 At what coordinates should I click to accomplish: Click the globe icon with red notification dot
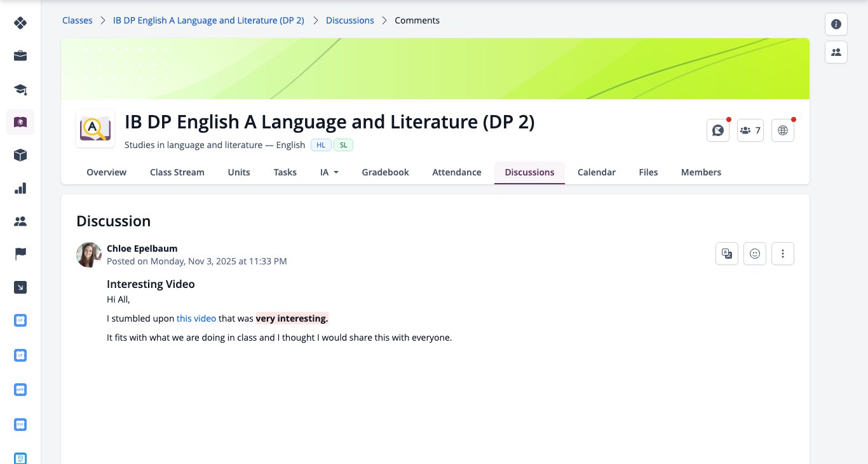pyautogui.click(x=783, y=130)
